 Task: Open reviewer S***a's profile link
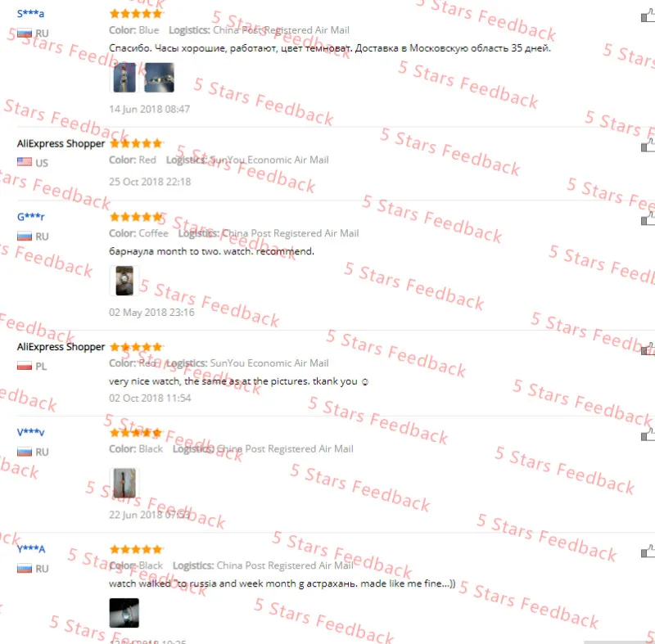tap(30, 13)
